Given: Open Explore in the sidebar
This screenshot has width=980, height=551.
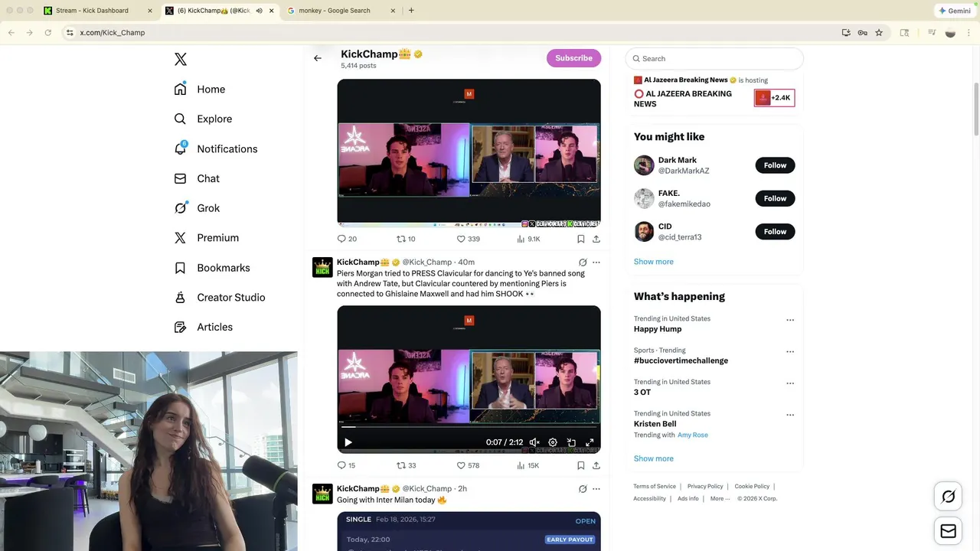Looking at the screenshot, I should pos(203,119).
